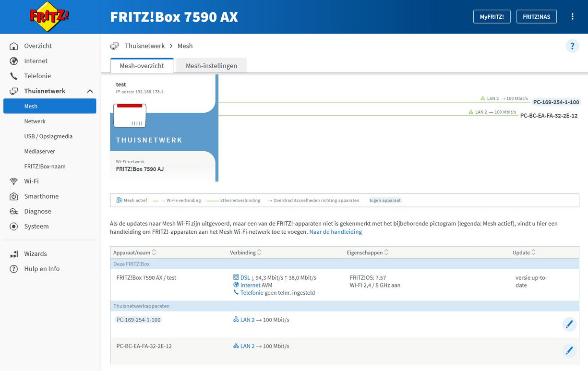Image resolution: width=588 pixels, height=371 pixels.
Task: Click the Diagnose icon in sidebar
Action: (14, 211)
